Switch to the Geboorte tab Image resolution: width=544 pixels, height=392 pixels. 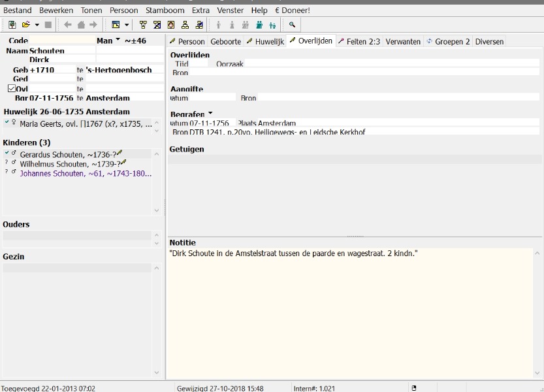click(225, 41)
